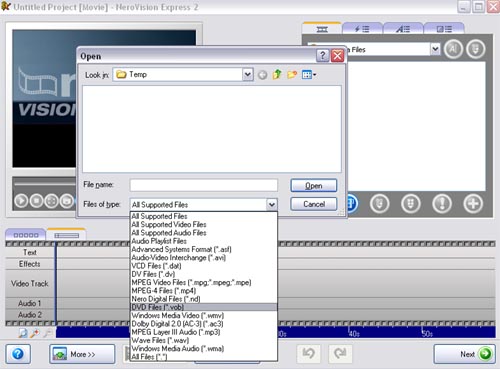Viewport: 500px width, 369px height.
Task: Pick "VCD Files (*.dat)" from list
Action: 204,266
